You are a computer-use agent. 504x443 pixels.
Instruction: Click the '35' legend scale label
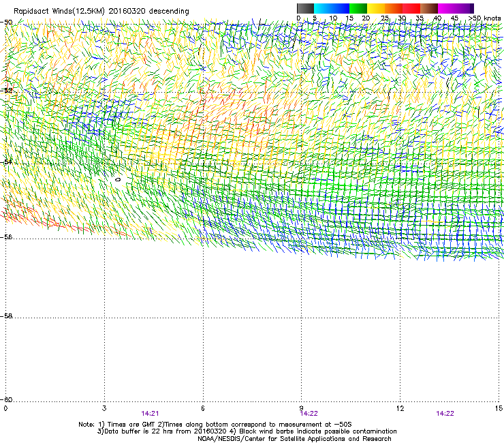[x=420, y=18]
